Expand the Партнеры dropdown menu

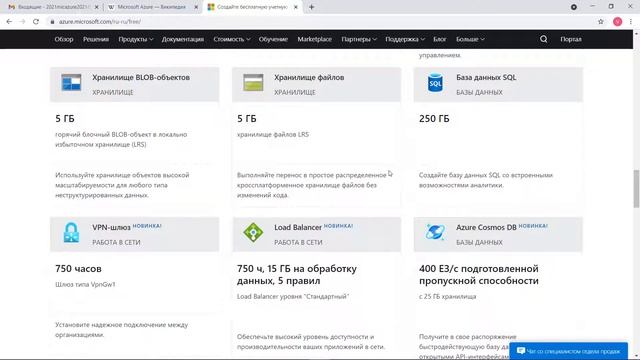click(359, 39)
